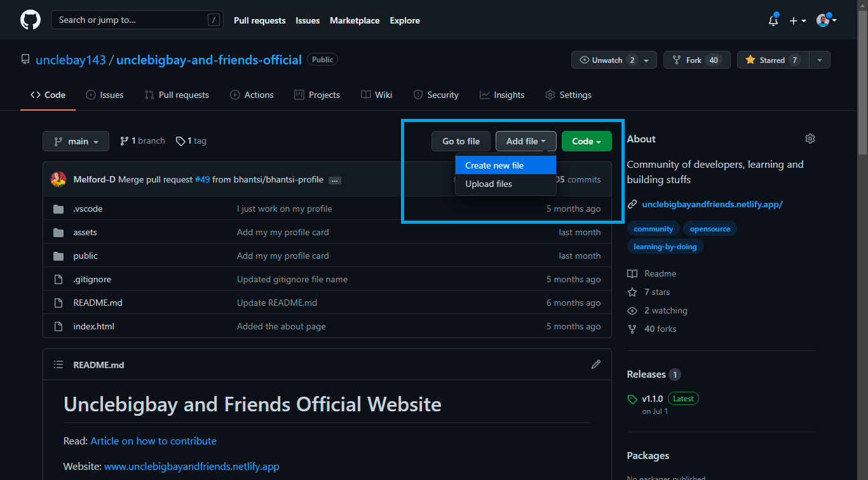The width and height of the screenshot is (868, 480).
Task: Focus the Search or jump to field
Action: pyautogui.click(x=137, y=20)
